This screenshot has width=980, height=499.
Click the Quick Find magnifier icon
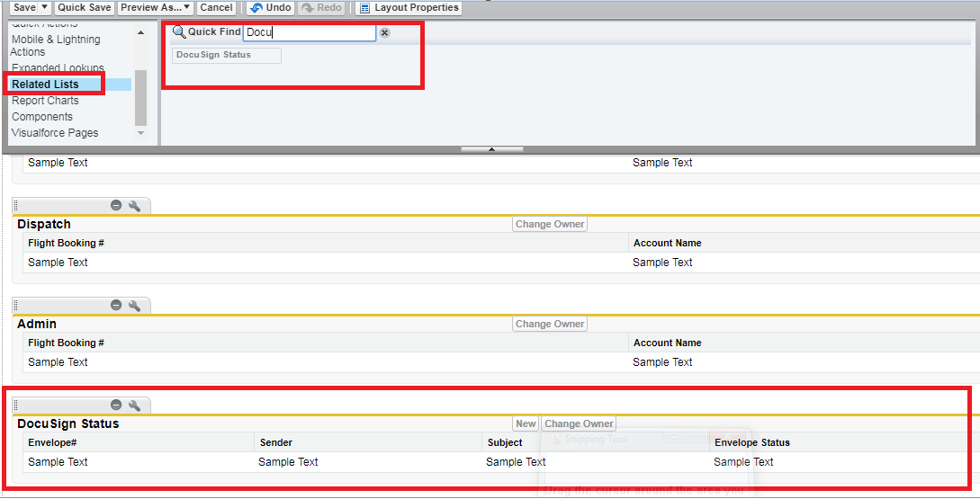(x=179, y=31)
